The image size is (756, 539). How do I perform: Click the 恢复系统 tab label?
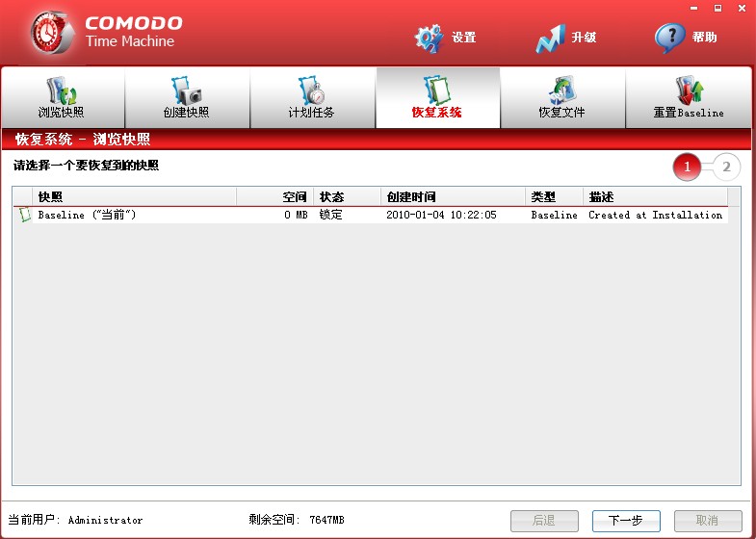(x=437, y=113)
